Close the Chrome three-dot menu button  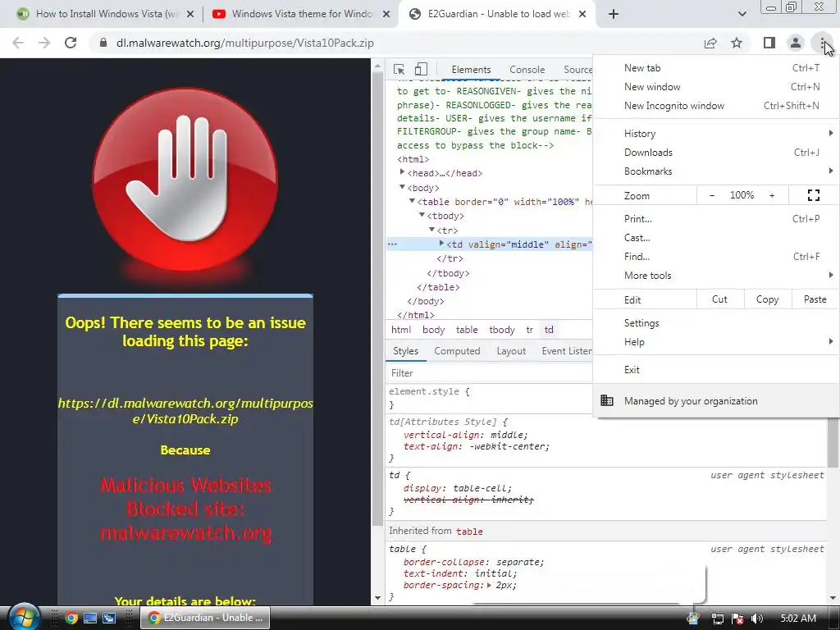coord(822,43)
